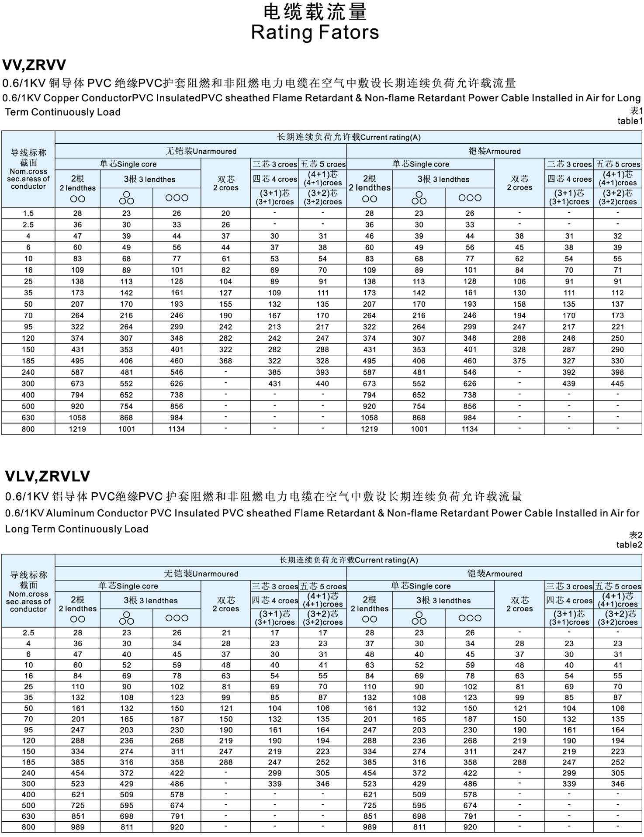Image resolution: width=644 pixels, height=837 pixels.
Task: Click the trefoil circles icon in table1 Armoured
Action: point(419,198)
